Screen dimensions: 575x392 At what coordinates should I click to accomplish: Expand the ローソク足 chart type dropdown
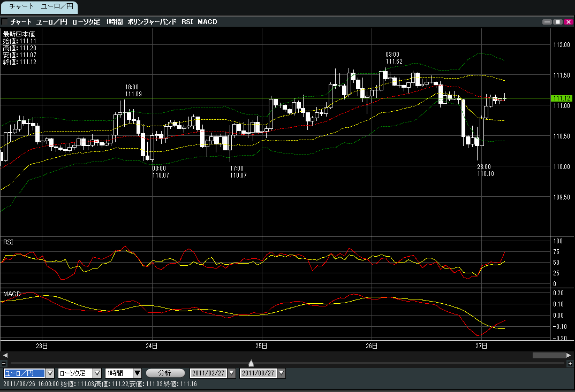coord(97,373)
